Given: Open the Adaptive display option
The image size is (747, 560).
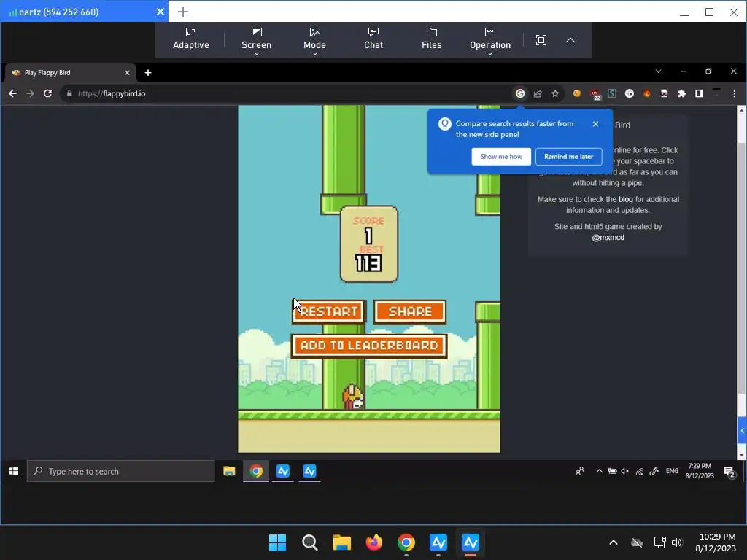Looking at the screenshot, I should click(190, 39).
